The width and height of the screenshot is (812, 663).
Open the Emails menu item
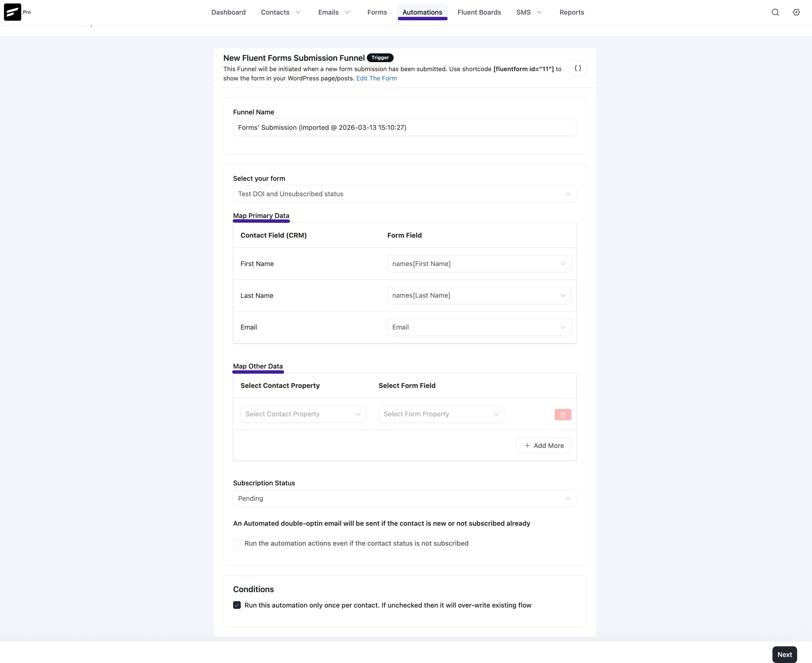coord(328,12)
